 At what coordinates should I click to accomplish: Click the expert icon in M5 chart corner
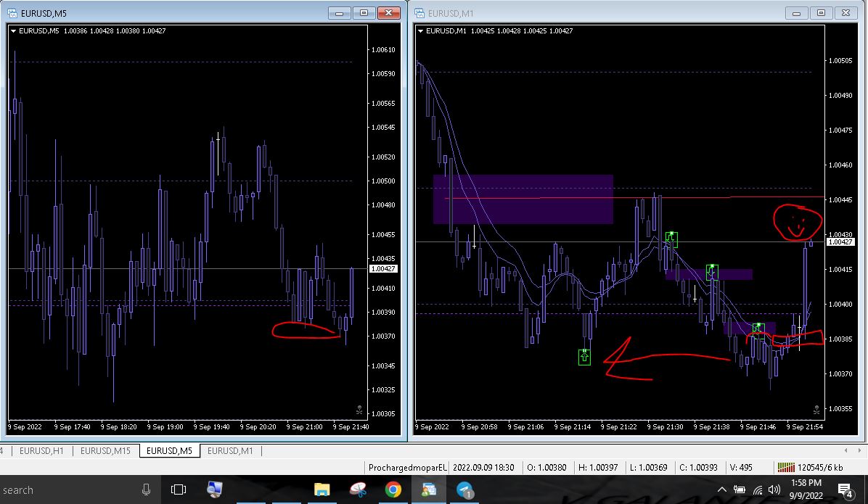359,410
